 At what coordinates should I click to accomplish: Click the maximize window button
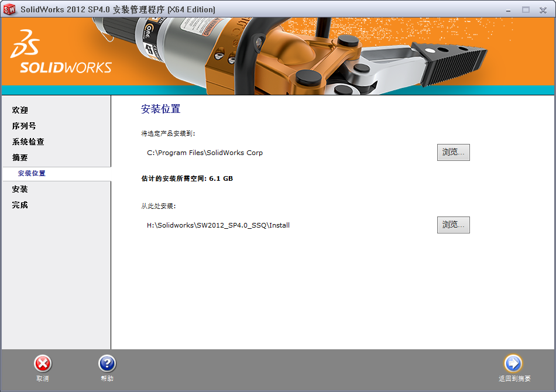pos(526,11)
